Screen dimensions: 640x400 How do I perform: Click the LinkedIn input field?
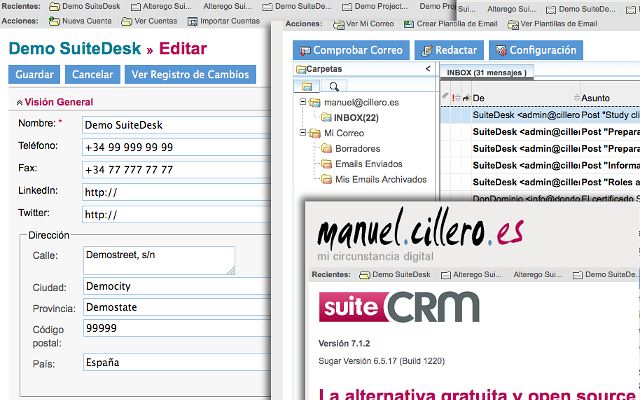(x=176, y=192)
